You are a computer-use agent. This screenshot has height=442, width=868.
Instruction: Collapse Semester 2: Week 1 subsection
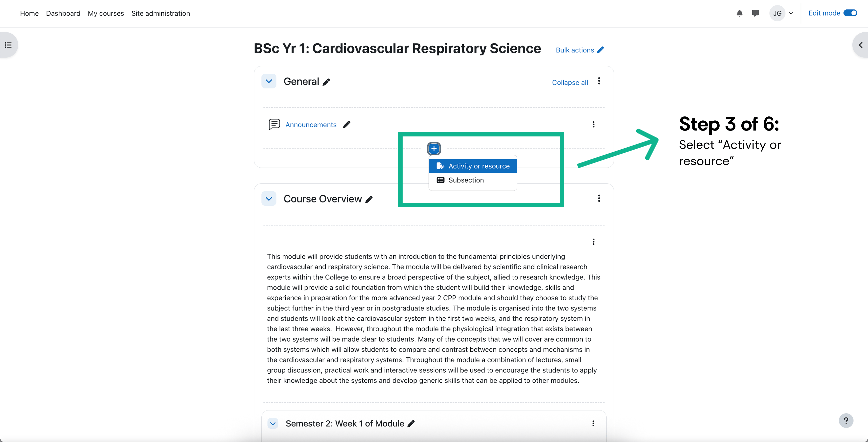pyautogui.click(x=273, y=423)
